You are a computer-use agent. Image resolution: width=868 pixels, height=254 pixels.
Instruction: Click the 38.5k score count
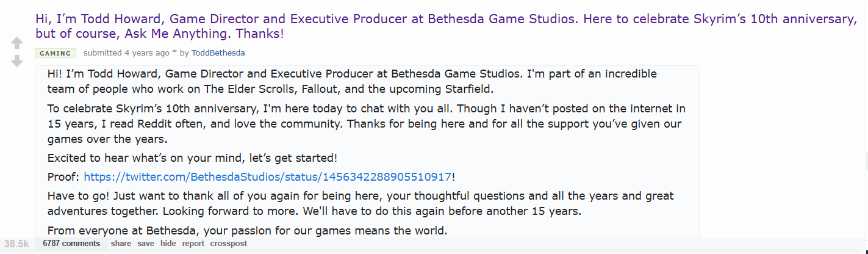pos(16,244)
